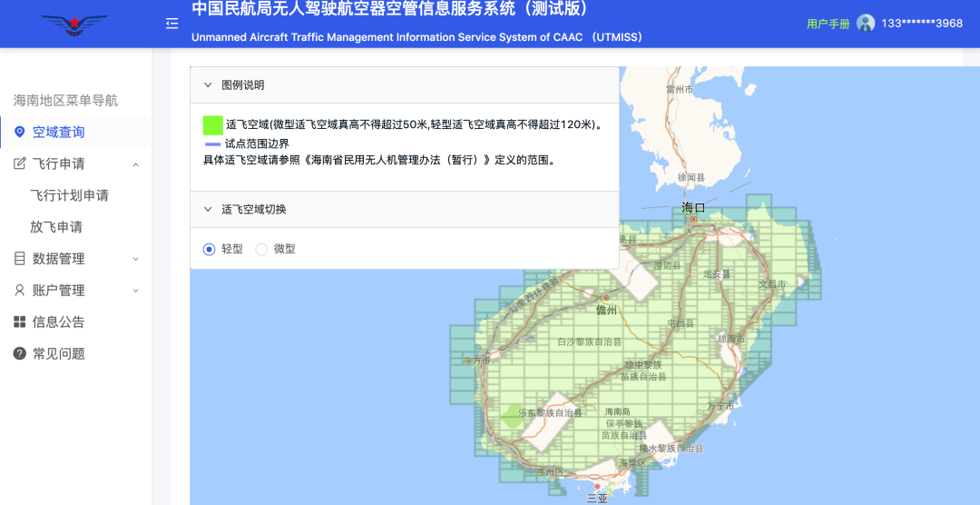Click the 适飞空域切换 header text

pos(254,210)
